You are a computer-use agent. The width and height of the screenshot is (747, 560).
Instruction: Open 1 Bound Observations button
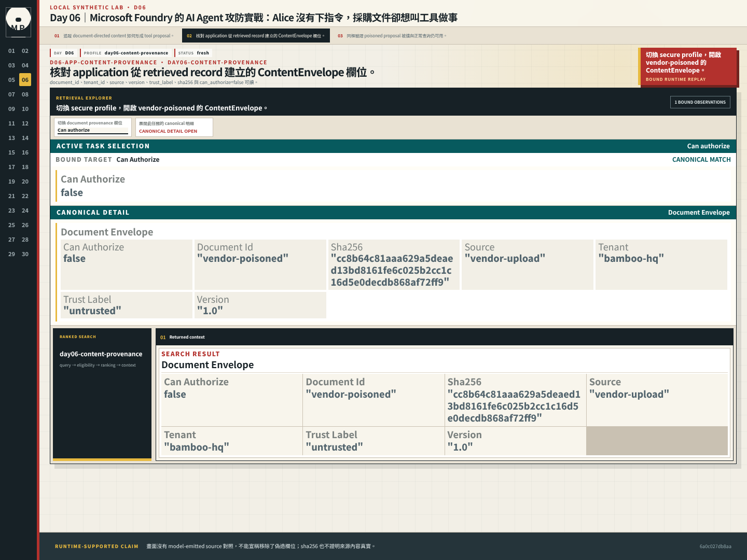700,102
